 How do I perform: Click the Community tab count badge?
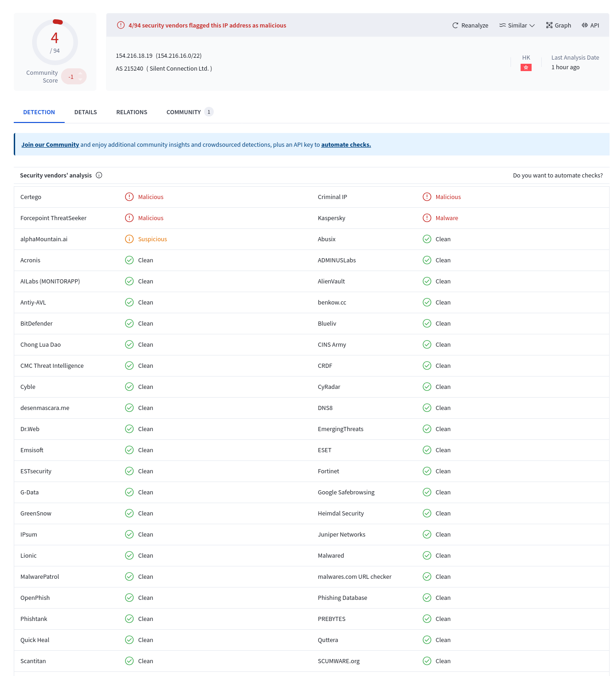pos(209,112)
